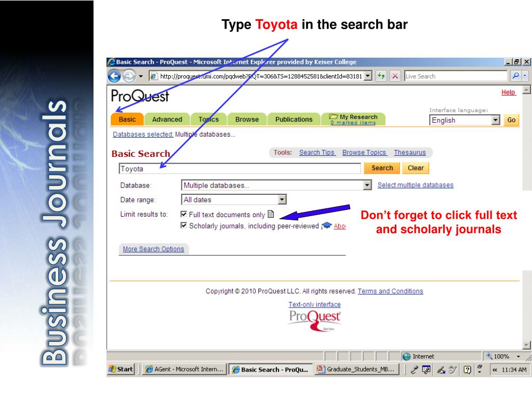Expand hidden tray icons chevron

tap(495, 370)
